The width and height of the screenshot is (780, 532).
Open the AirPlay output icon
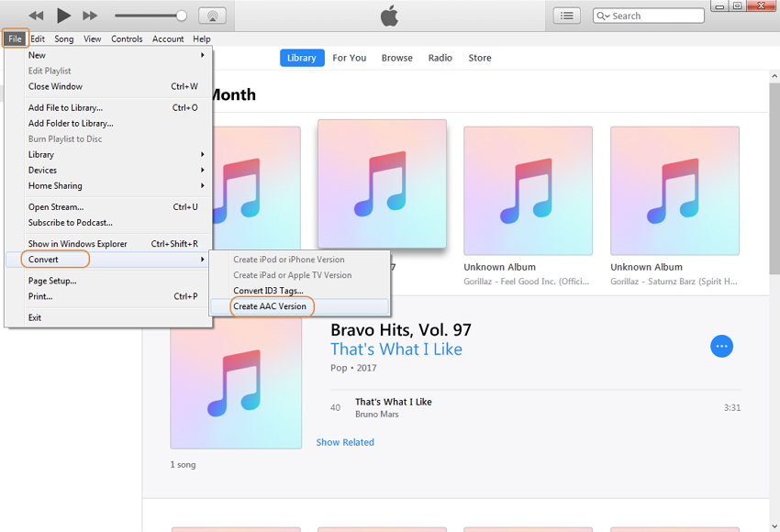[x=212, y=16]
